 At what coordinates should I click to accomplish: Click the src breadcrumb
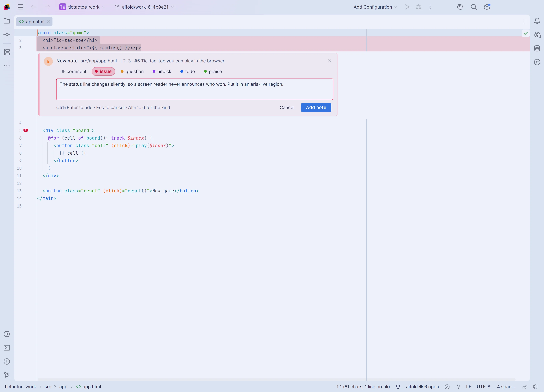point(48,387)
